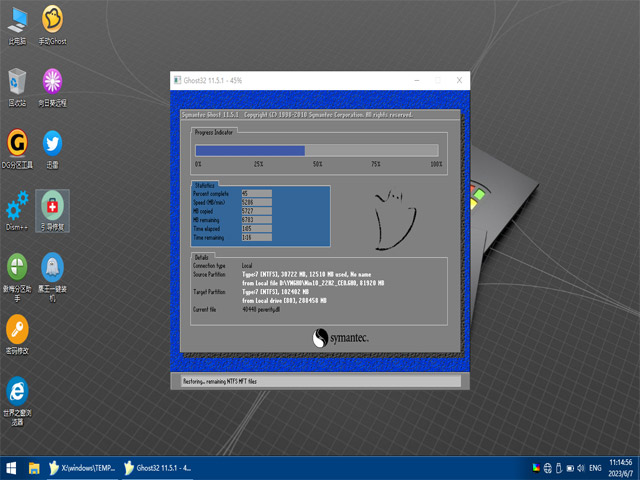Switch to X:\windows\TEMP taskbar window
Viewport: 640px width, 480px height.
[x=82, y=468]
